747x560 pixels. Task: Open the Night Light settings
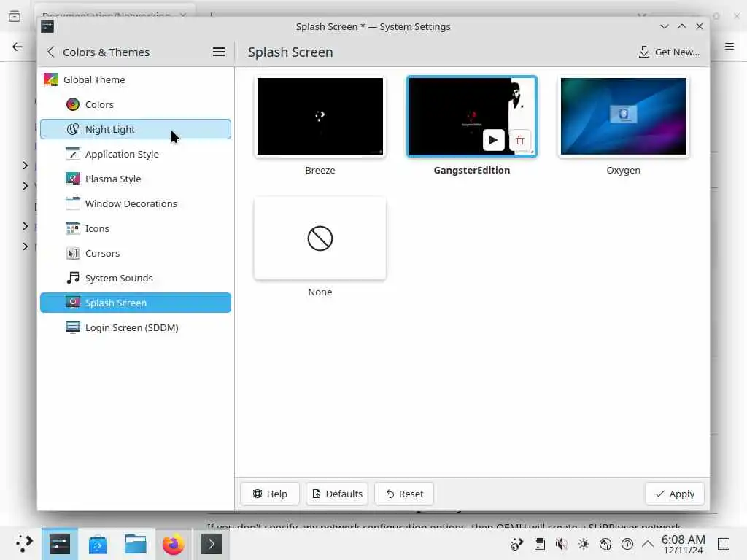[x=135, y=129]
